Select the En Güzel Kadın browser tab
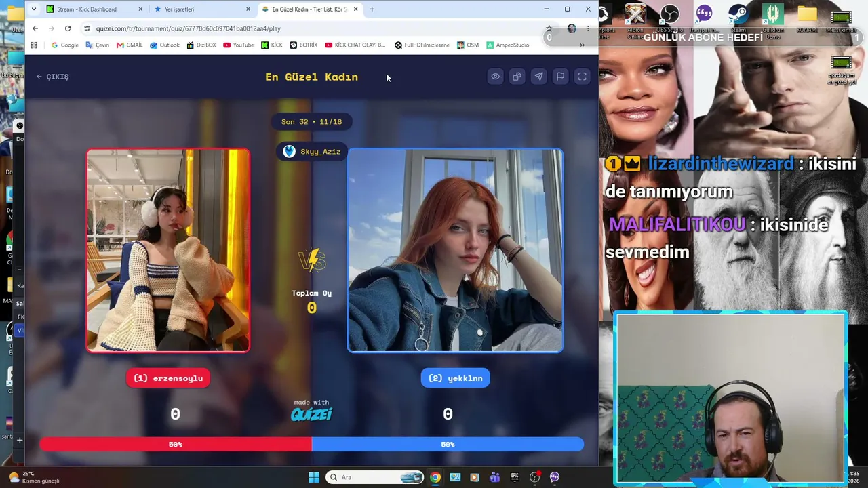 point(309,9)
